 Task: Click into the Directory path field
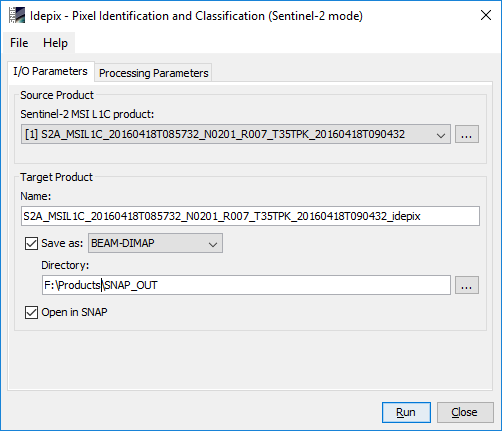pyautogui.click(x=246, y=285)
